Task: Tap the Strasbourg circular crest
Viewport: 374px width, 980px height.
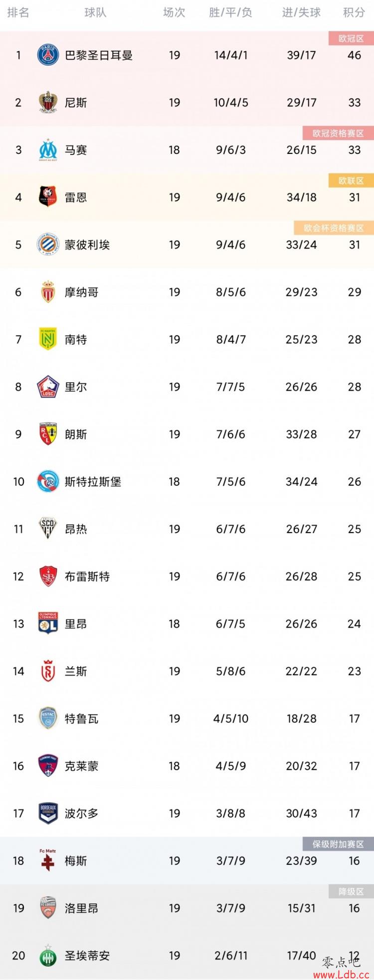Action: pyautogui.click(x=48, y=481)
